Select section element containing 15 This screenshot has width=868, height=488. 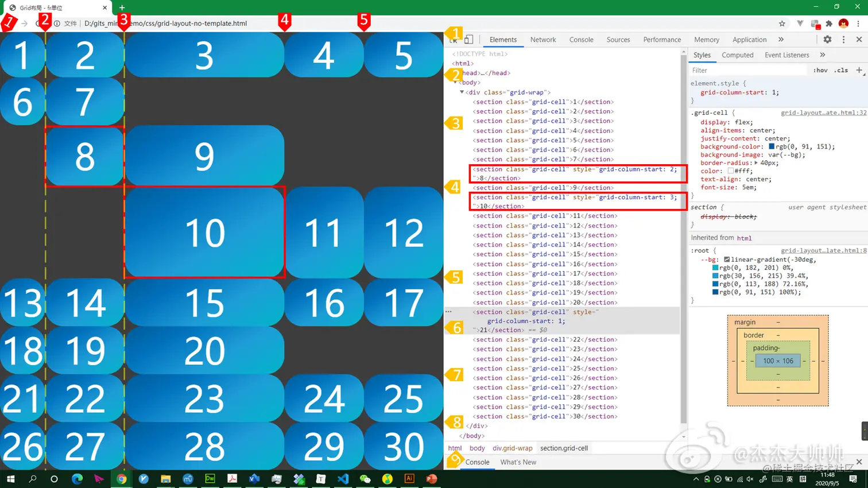tap(545, 254)
